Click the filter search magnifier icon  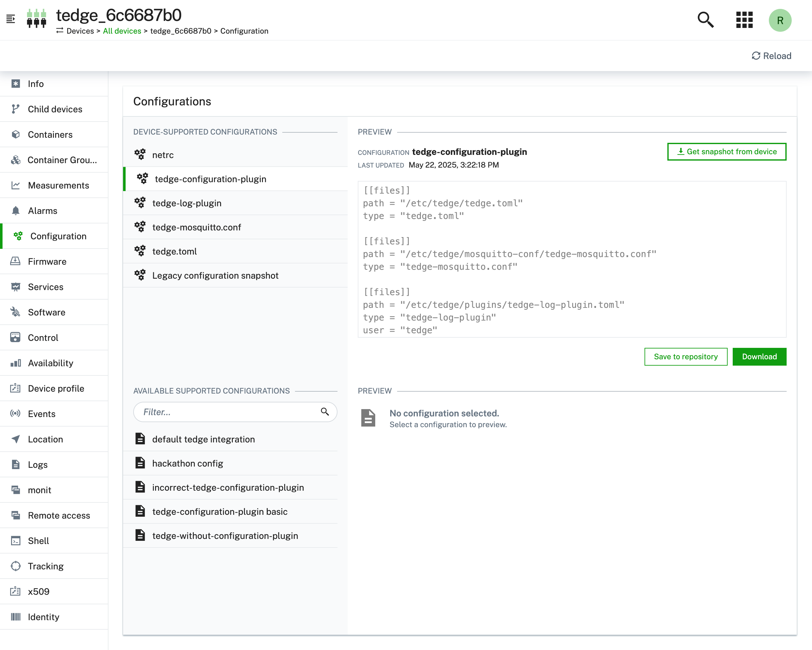click(x=325, y=411)
